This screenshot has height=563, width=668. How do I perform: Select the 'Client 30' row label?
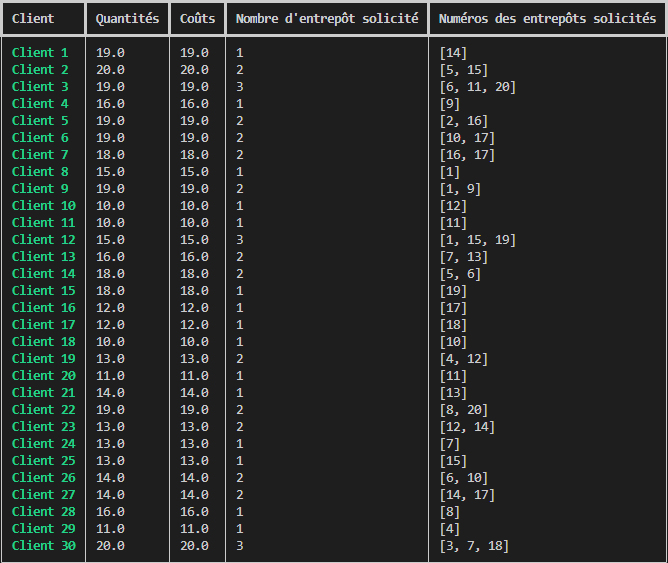click(x=43, y=546)
